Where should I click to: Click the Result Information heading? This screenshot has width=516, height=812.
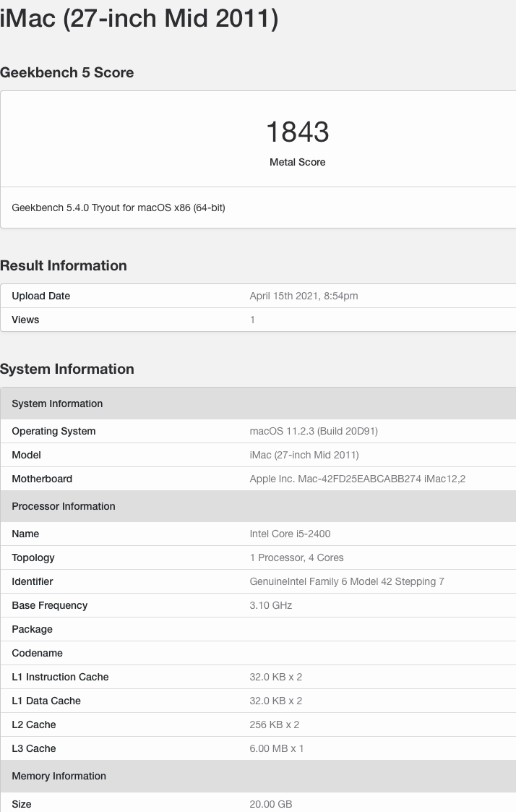pos(64,265)
